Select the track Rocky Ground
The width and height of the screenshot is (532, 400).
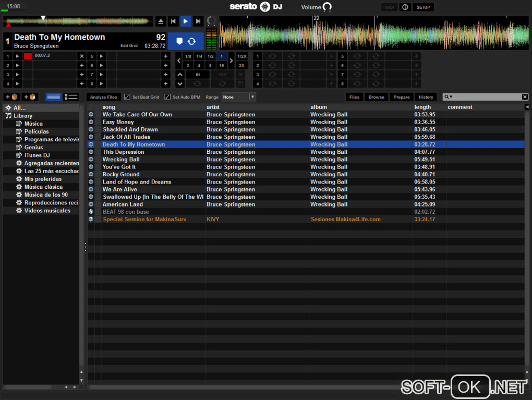tap(306, 174)
